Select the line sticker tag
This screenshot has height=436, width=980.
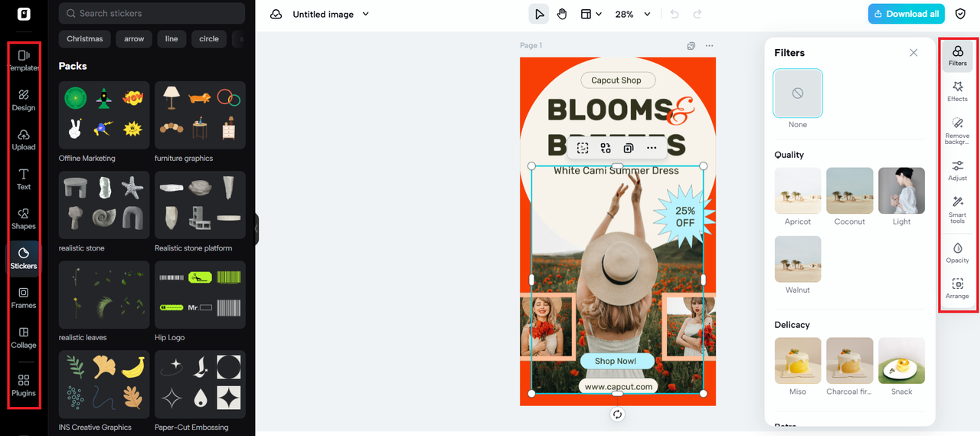171,39
